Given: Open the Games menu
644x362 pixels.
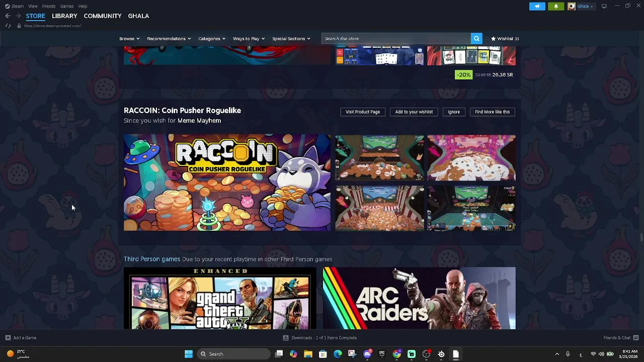Looking at the screenshot, I should pos(67,6).
